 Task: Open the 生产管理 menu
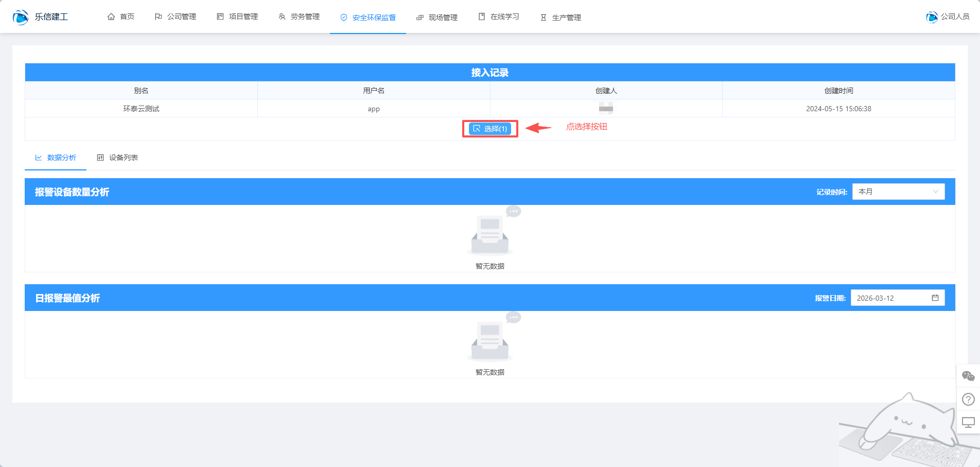[x=561, y=18]
